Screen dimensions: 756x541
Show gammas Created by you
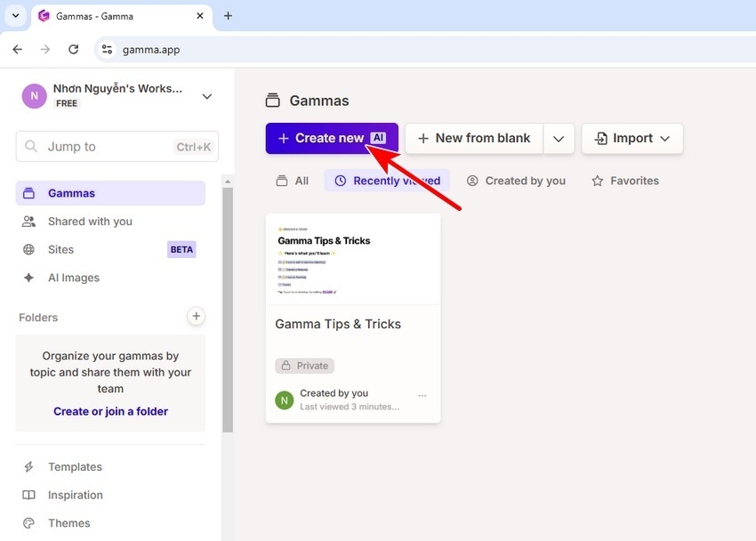[x=516, y=181]
